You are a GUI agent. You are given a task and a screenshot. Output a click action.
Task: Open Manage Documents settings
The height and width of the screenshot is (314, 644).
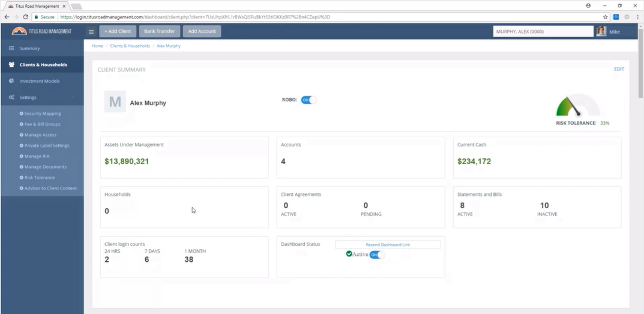coord(43,167)
